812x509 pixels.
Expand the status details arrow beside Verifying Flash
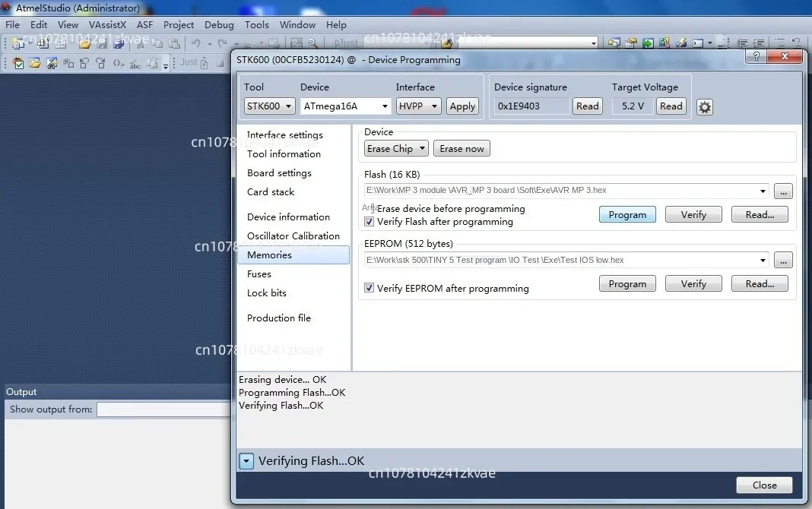coord(246,461)
